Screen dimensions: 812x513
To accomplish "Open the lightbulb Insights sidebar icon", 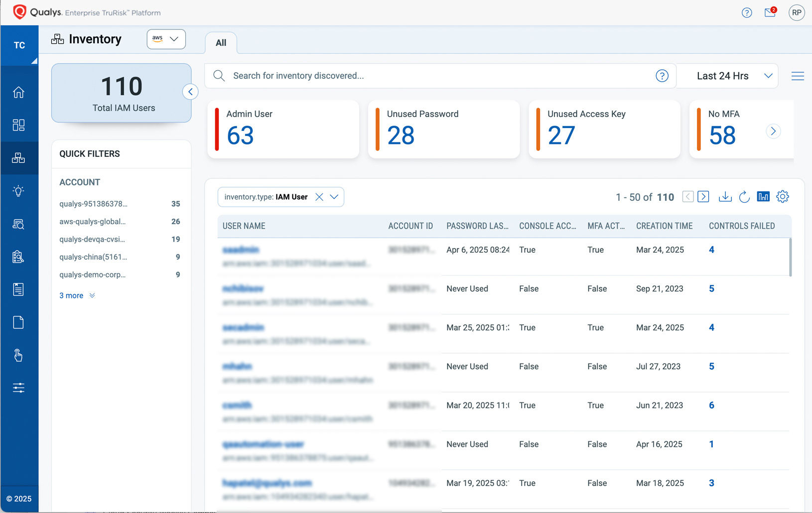I will click(x=18, y=191).
